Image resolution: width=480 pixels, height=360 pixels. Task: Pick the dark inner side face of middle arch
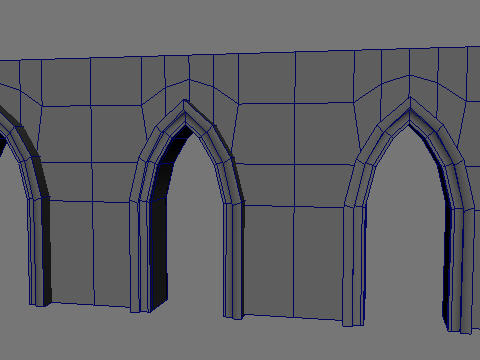point(159,233)
